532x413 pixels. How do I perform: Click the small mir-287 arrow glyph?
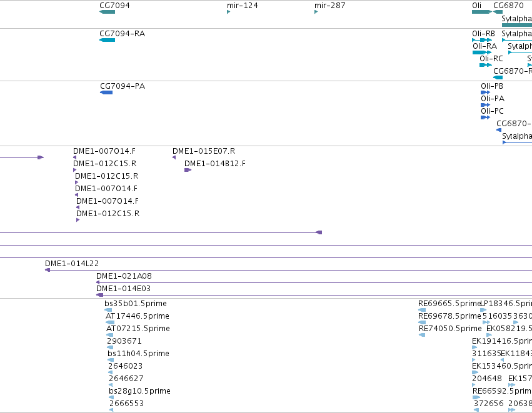pos(316,12)
